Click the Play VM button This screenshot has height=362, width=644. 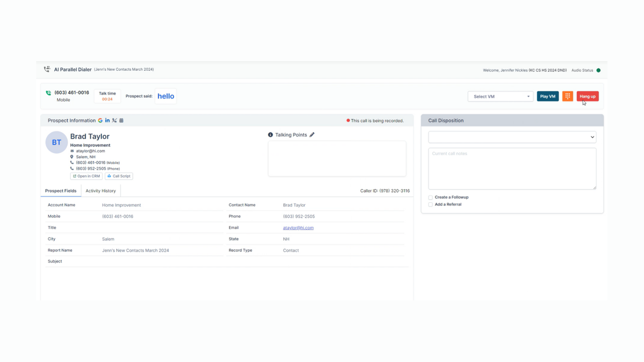click(x=547, y=96)
